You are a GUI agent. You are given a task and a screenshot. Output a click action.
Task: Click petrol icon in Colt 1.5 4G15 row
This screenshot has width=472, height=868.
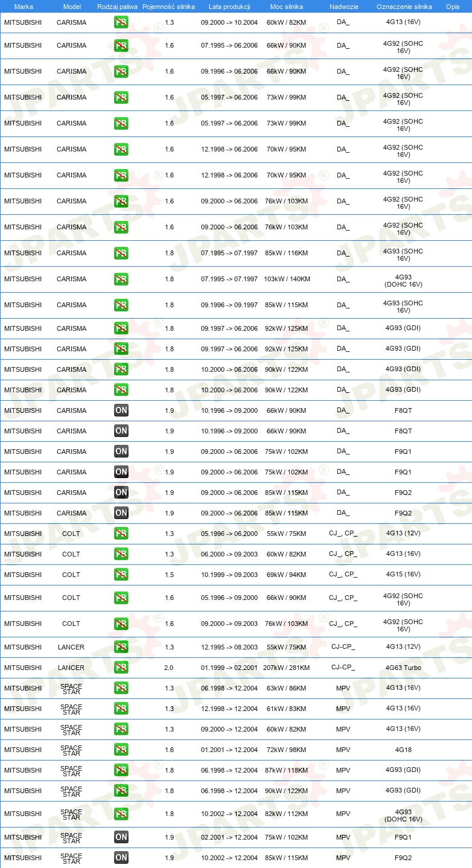121,575
